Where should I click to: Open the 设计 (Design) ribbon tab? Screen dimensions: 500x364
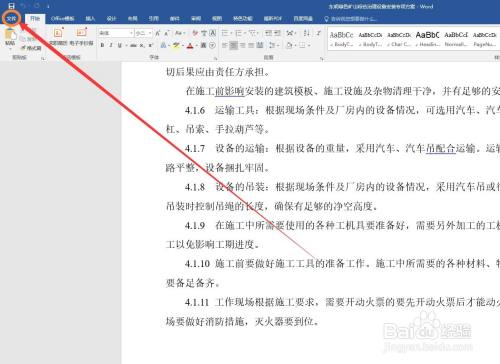[x=111, y=18]
